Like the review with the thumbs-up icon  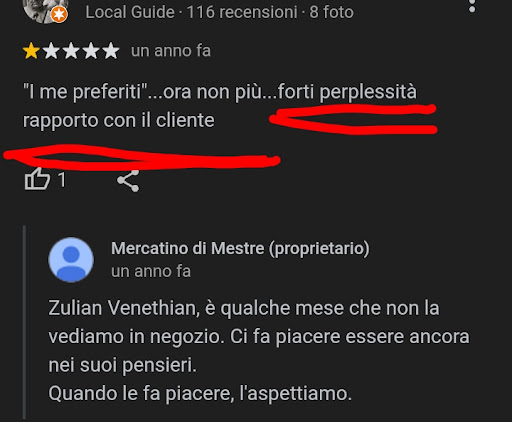37,179
